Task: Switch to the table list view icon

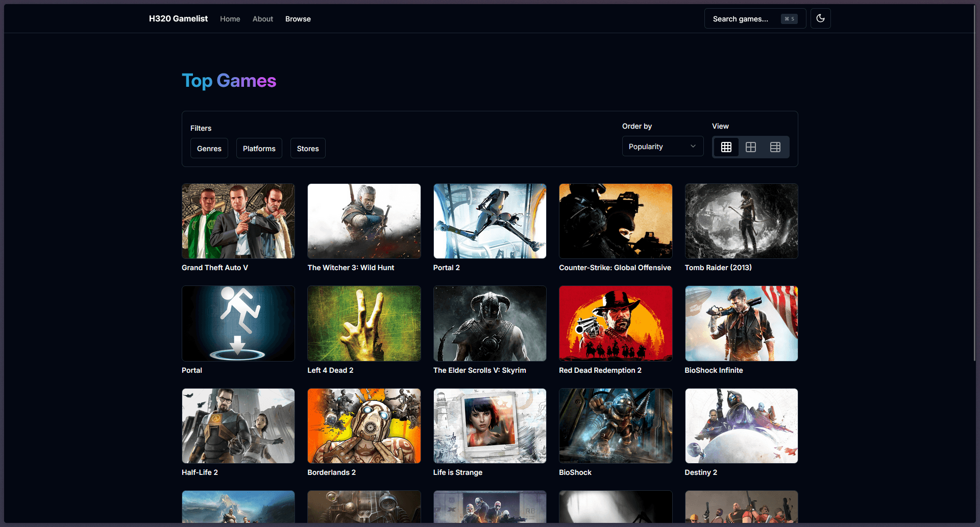Action: [x=775, y=147]
